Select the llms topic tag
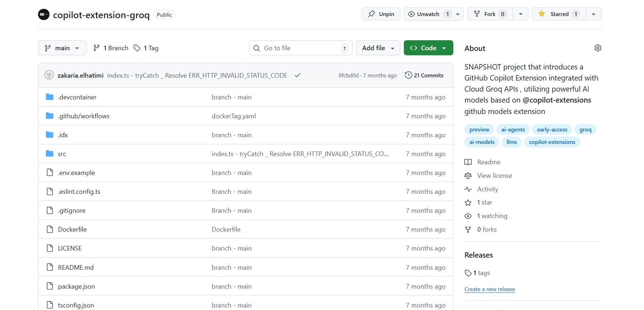Screen dimensions: 644x310 [512, 142]
